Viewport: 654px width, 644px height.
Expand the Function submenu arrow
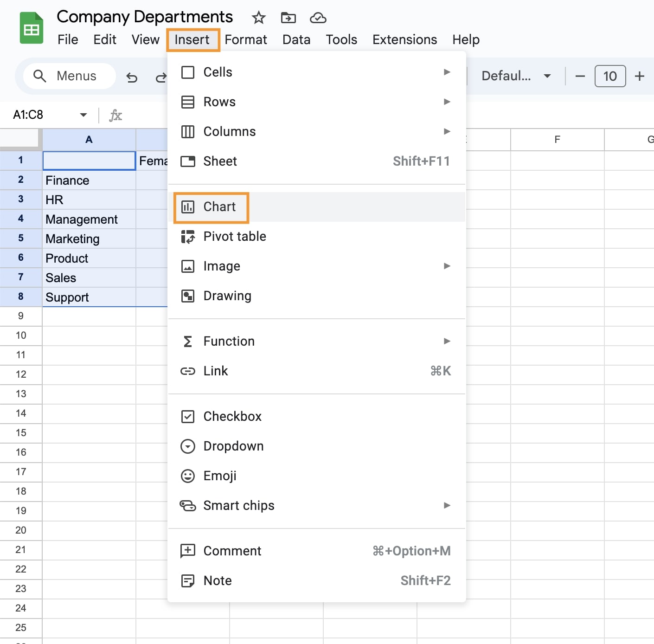[447, 341]
